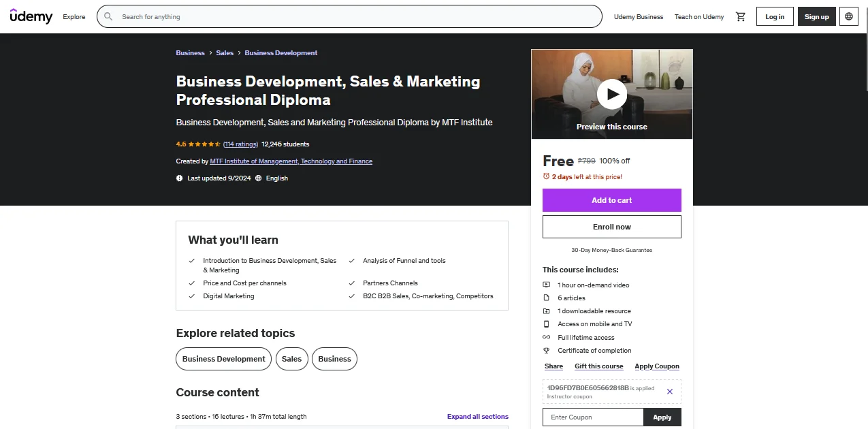Click the '3 sections • 16 lectures' summary text
Viewport: 868px width, 429px height.
point(241,417)
